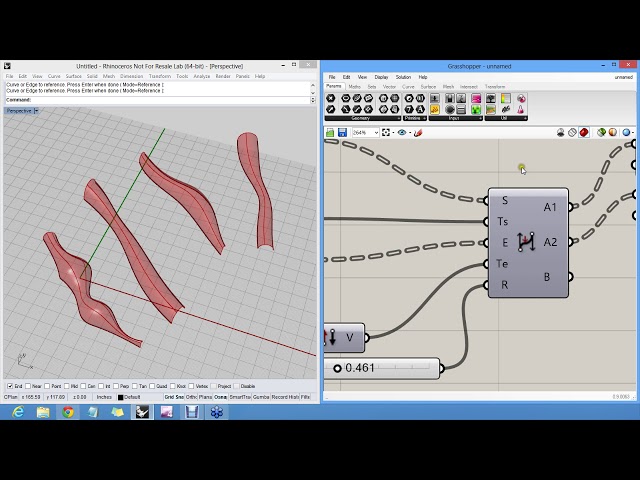Open Sticky Notes from taskbar
The width and height of the screenshot is (640, 480).
click(118, 412)
